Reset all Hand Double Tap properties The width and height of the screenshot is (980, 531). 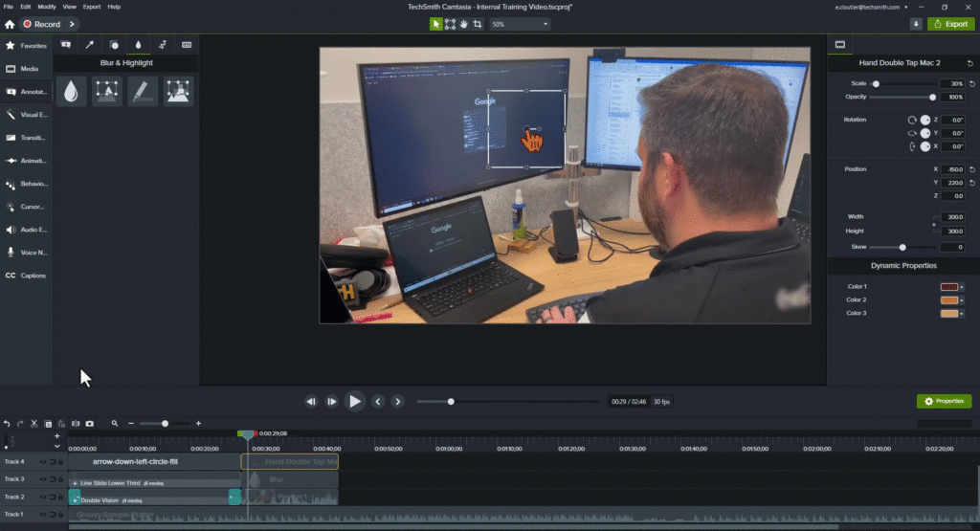point(970,63)
